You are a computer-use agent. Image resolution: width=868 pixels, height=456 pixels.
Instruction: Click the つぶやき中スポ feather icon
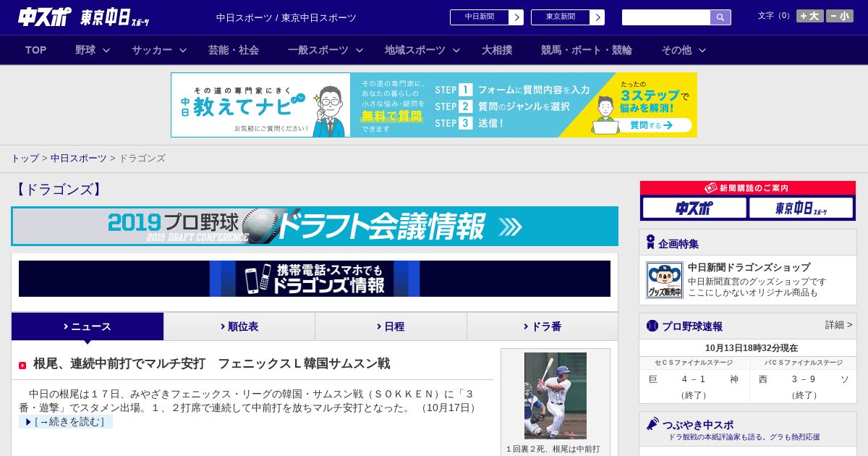click(x=652, y=423)
